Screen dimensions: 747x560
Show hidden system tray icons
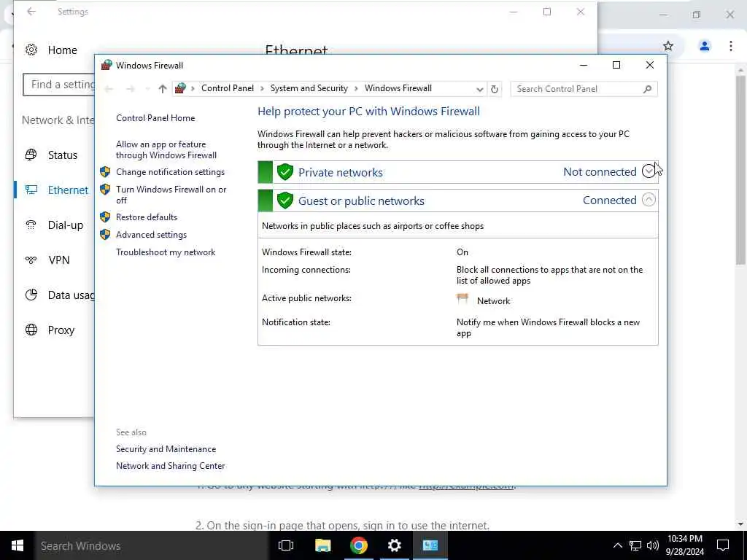[x=617, y=545]
